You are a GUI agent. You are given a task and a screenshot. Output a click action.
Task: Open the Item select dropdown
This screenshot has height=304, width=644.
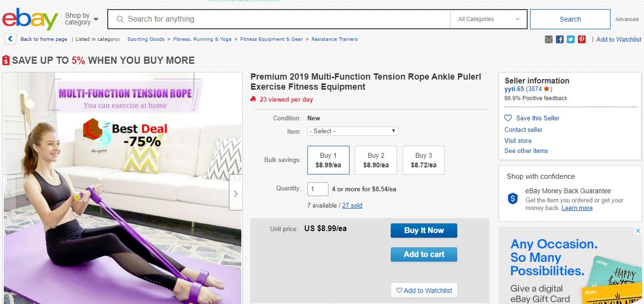(x=352, y=131)
